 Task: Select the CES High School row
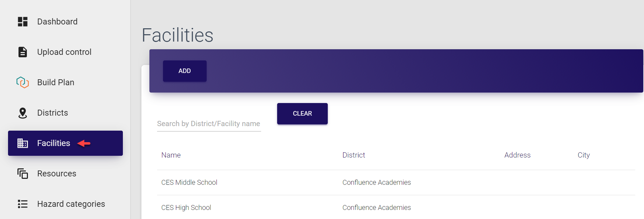click(x=186, y=207)
